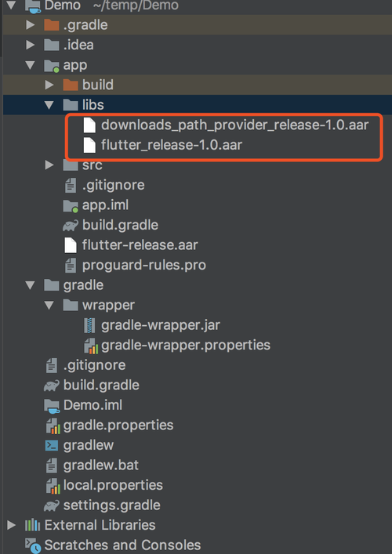Expand the build folder arrow under app
Image resolution: width=392 pixels, height=554 pixels.
pos(49,85)
